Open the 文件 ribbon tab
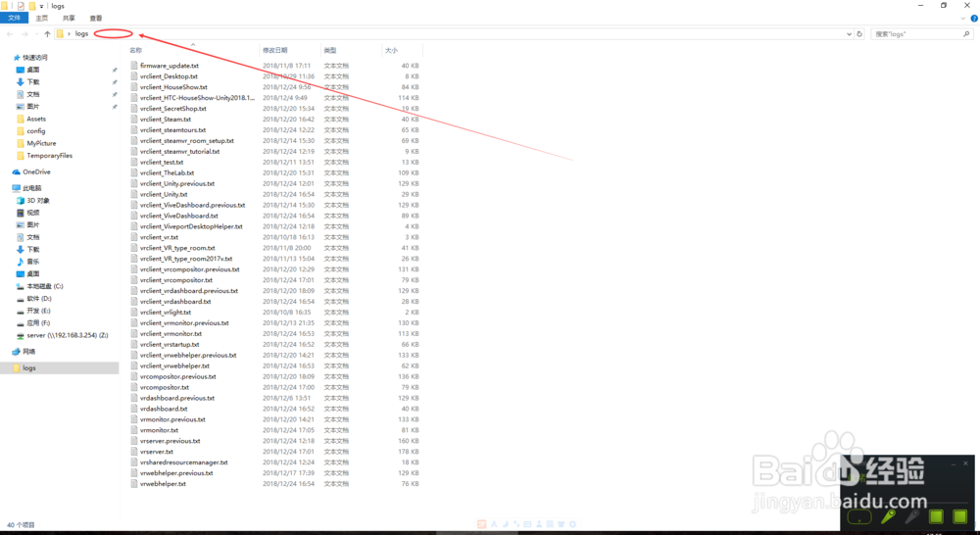This screenshot has width=980, height=535. click(14, 18)
